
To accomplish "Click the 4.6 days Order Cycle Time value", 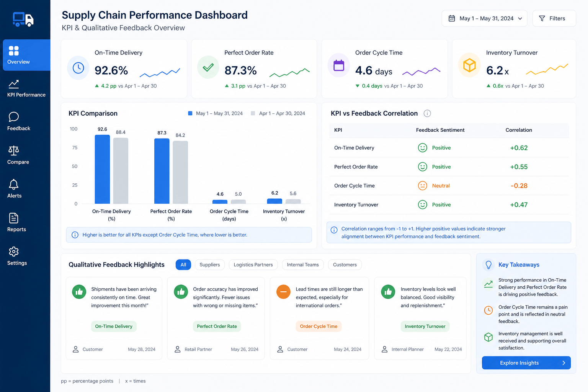I will 374,71.
